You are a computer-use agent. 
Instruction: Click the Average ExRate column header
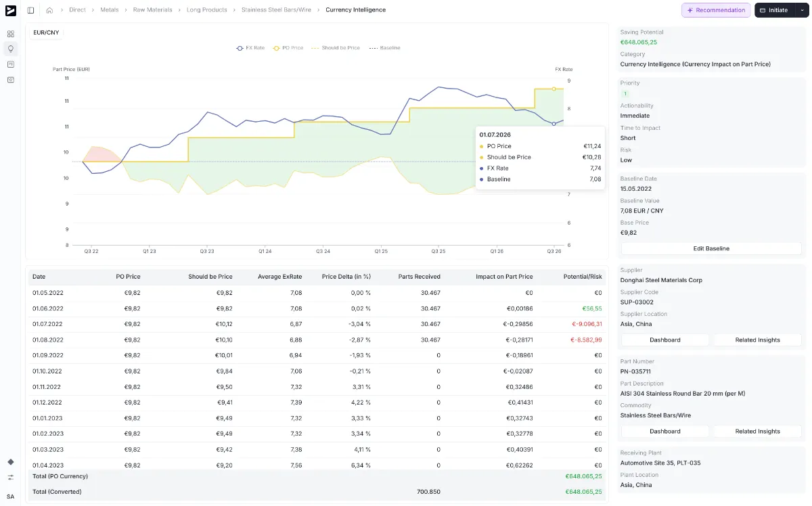279,277
